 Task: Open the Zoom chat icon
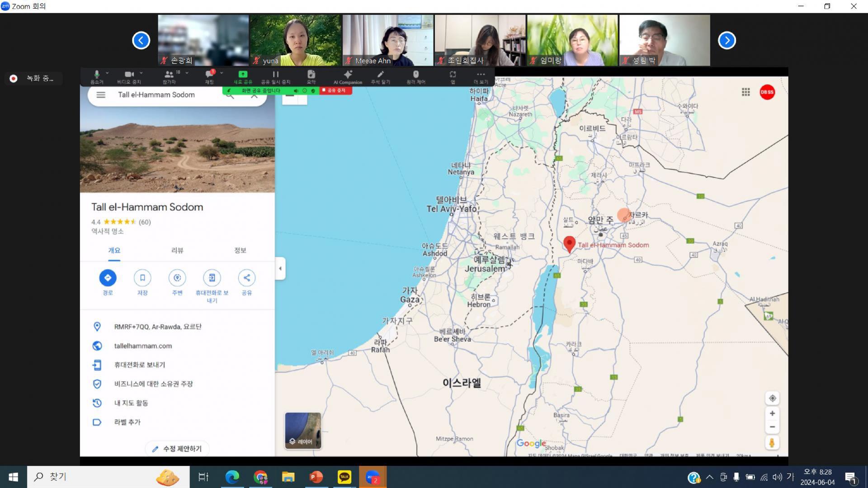click(x=209, y=75)
